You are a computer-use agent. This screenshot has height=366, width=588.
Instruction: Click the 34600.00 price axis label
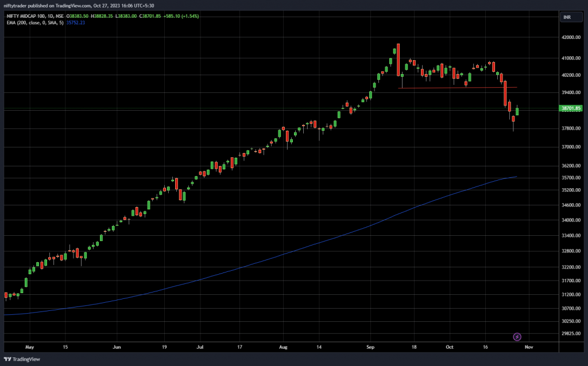(571, 205)
